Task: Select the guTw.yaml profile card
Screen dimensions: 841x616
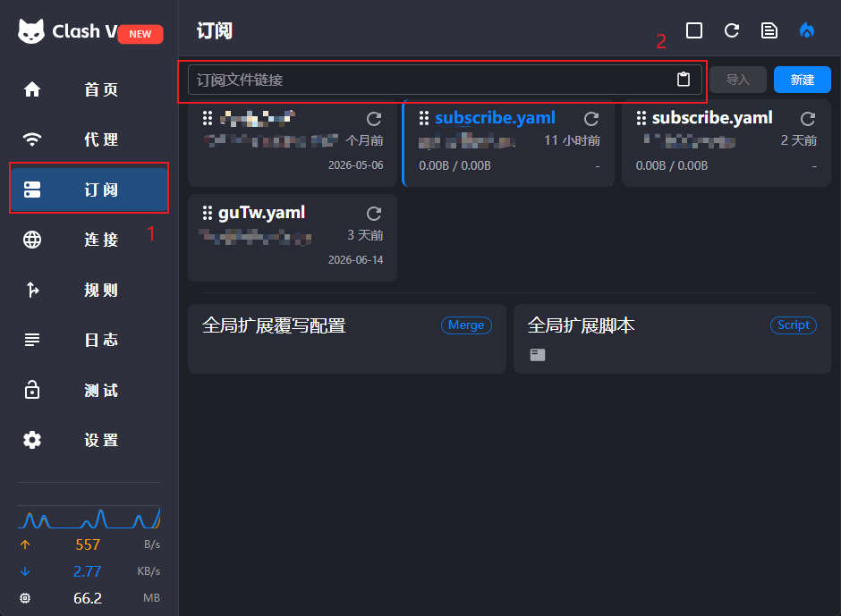Action: tap(293, 238)
